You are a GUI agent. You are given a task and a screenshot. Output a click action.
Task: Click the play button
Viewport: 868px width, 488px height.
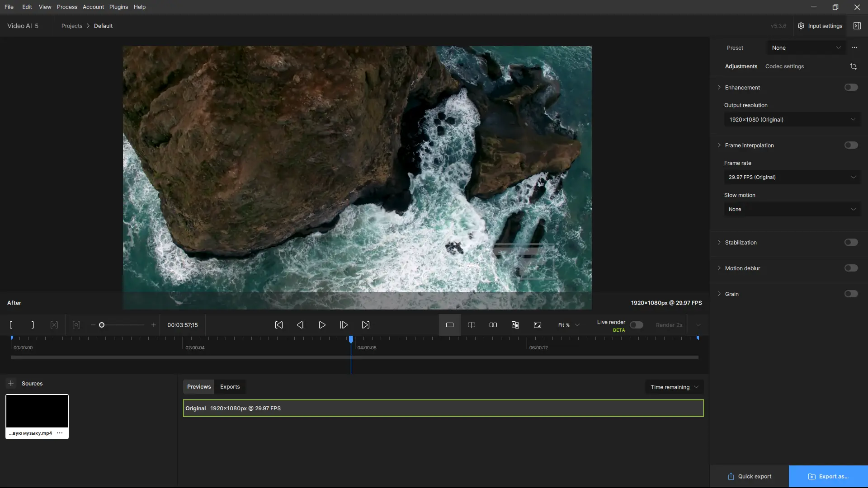(x=322, y=325)
